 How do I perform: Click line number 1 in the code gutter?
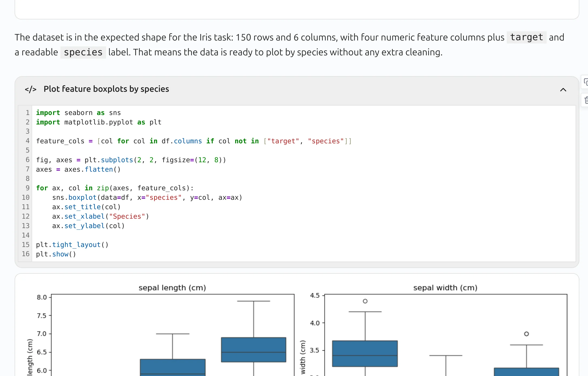pos(27,113)
